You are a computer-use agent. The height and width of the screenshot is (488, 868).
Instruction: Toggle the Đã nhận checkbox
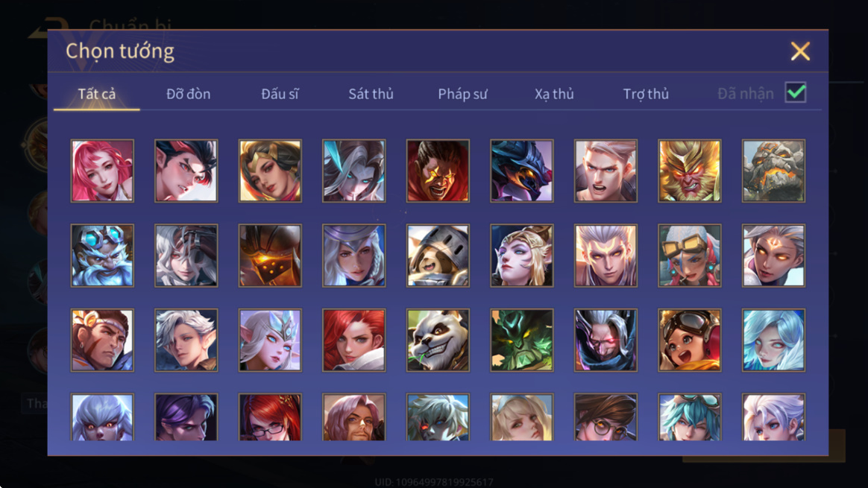pos(796,92)
